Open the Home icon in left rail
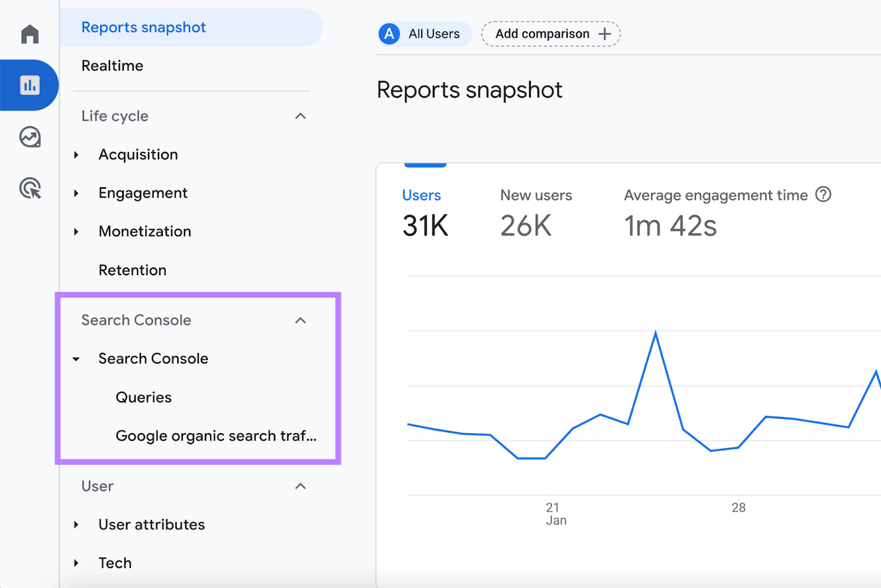 [29, 34]
